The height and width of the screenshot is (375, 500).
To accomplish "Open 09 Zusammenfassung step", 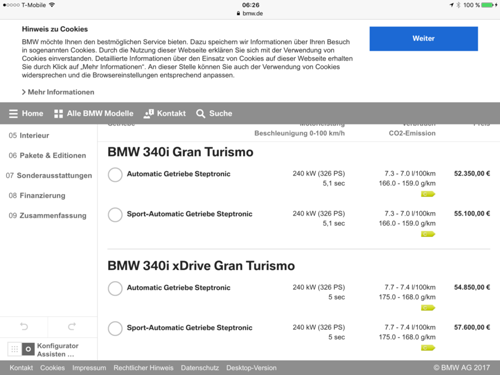I will click(x=47, y=215).
